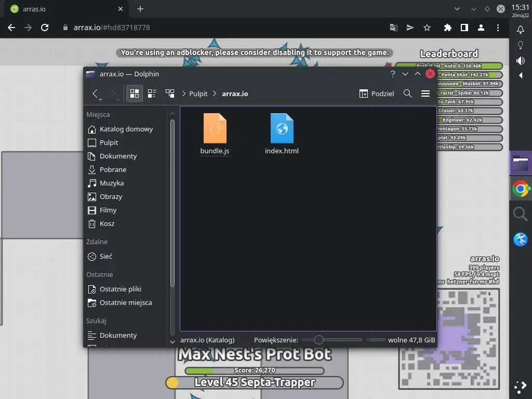Bookmark this page with star icon
This screenshot has height=399, width=532.
427,28
